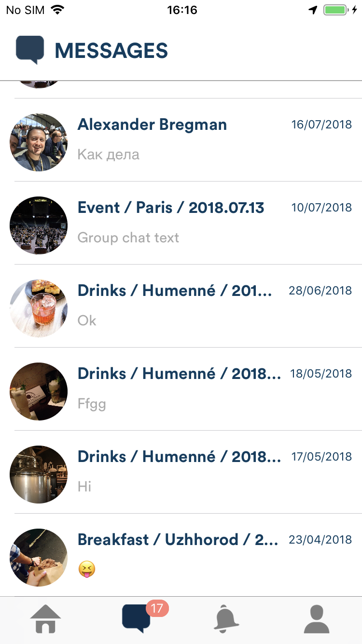Viewport: 362px width, 644px height.
Task: Tap the brewery tanks avatar thumbnail
Action: tap(39, 475)
